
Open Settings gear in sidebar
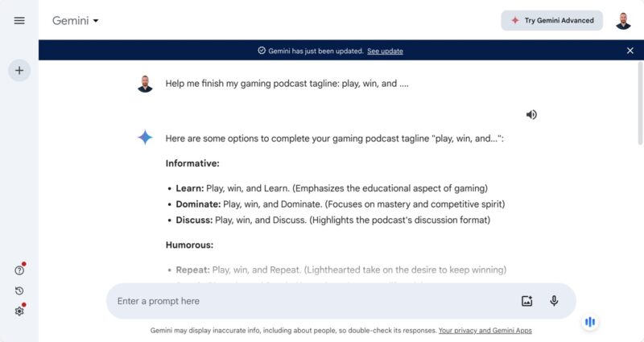pos(19,311)
